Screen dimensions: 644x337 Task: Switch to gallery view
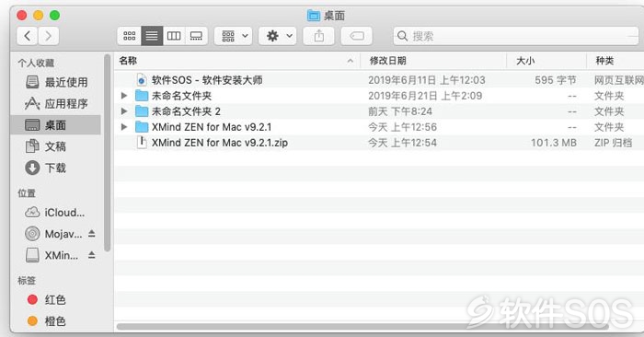[x=196, y=36]
